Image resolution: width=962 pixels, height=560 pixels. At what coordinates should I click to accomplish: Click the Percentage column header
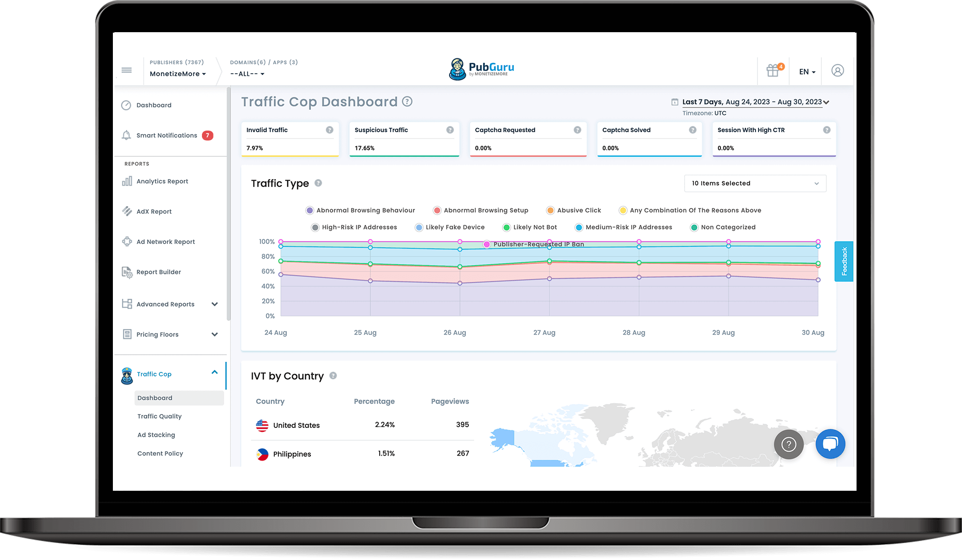tap(374, 401)
